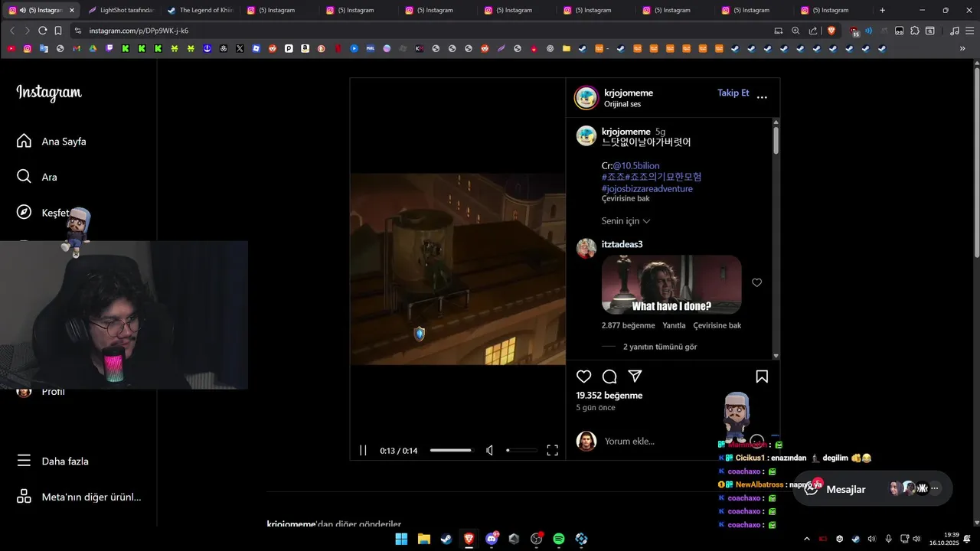980x551 pixels.
Task: Go to Ana Sayfa home
Action: point(52,142)
